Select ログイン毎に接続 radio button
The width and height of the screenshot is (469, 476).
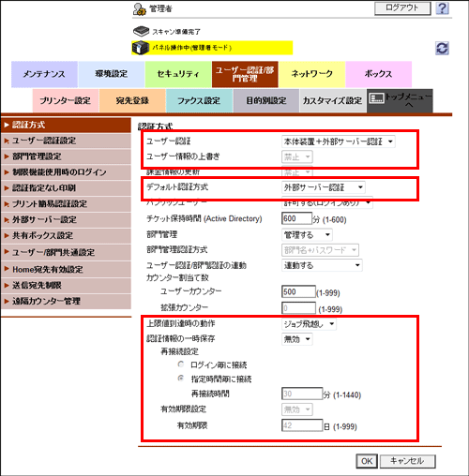181,364
